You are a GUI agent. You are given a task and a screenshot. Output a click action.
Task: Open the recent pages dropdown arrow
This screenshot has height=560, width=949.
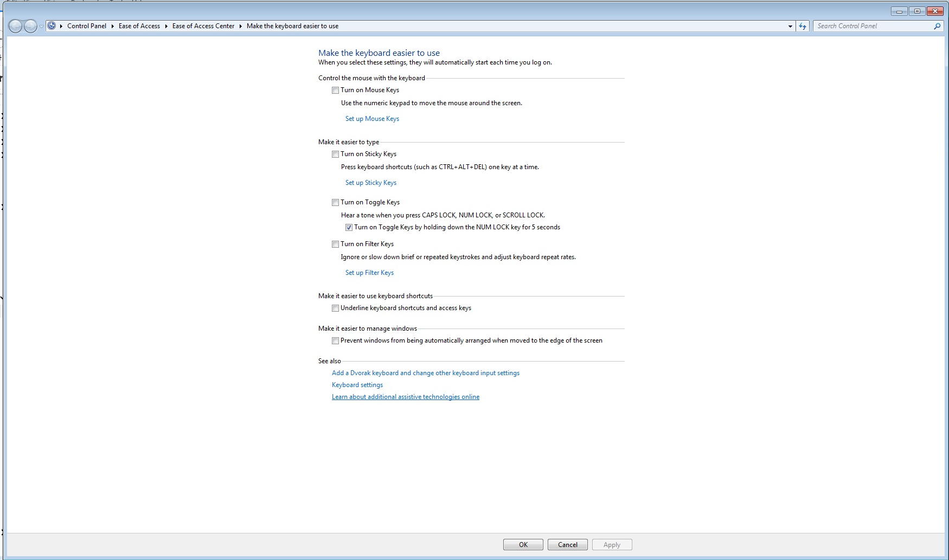(41, 26)
